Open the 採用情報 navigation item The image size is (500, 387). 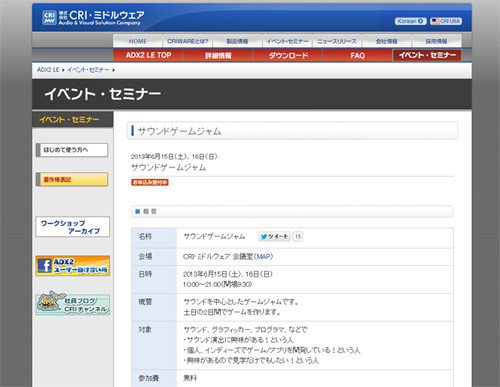tap(437, 41)
